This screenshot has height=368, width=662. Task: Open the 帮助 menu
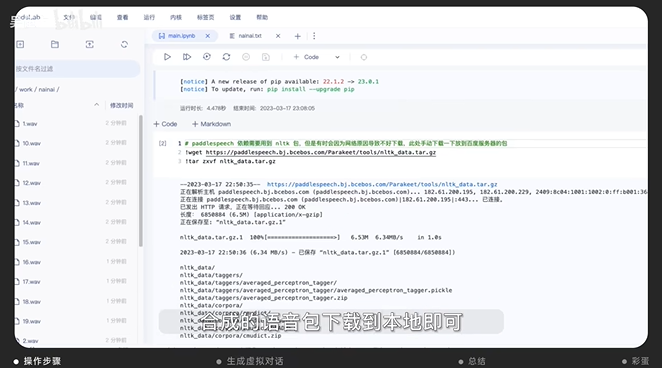(x=262, y=17)
